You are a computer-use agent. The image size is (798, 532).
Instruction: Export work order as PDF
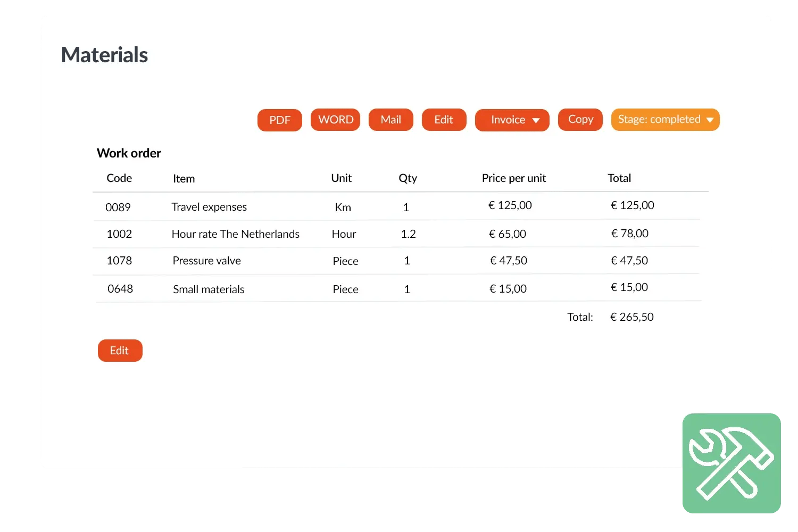280,120
